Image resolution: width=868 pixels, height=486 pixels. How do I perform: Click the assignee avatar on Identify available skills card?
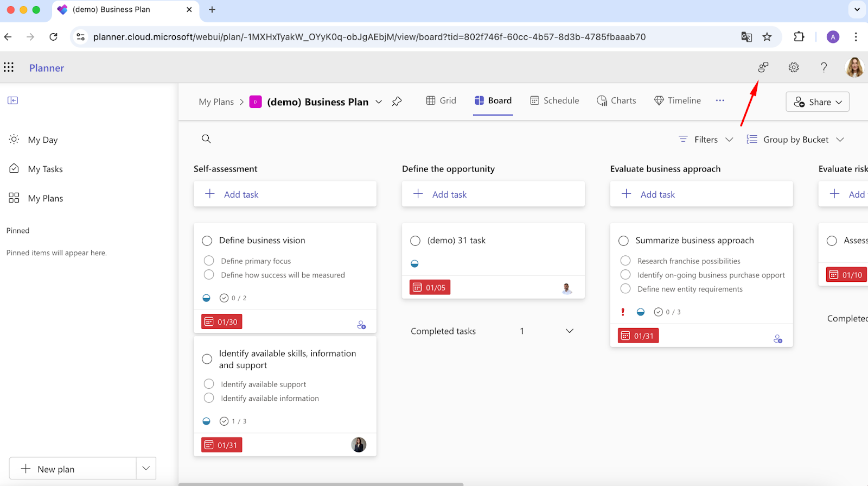point(359,445)
